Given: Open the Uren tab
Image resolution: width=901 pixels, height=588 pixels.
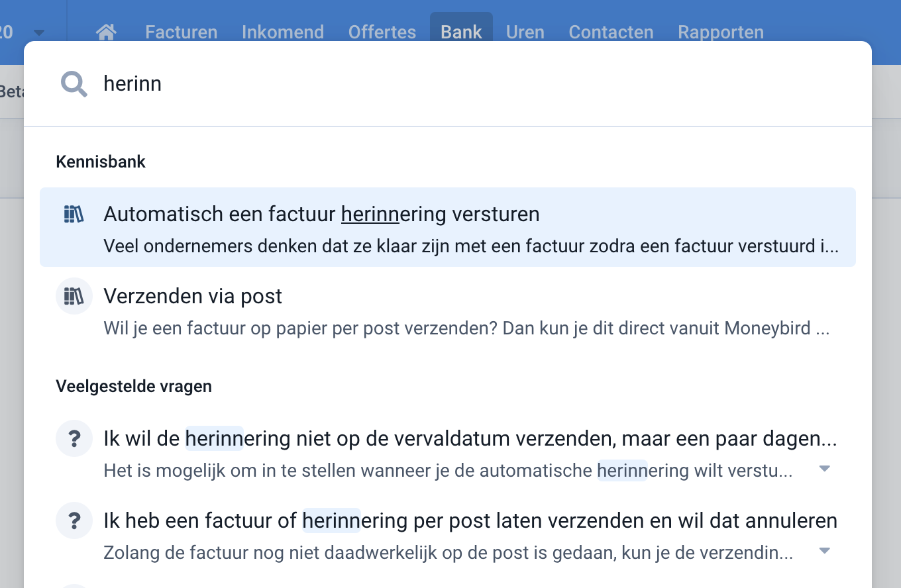Looking at the screenshot, I should click(525, 31).
